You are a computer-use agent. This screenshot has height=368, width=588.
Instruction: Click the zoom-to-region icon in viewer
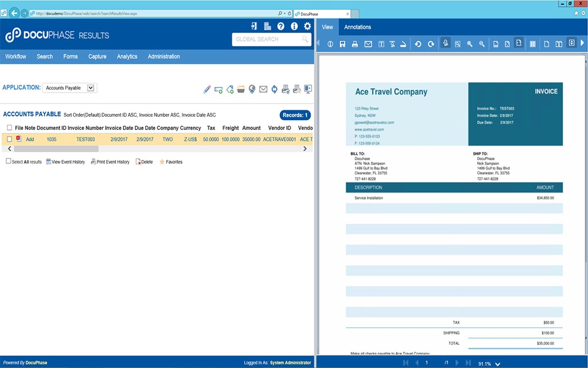coord(458,44)
